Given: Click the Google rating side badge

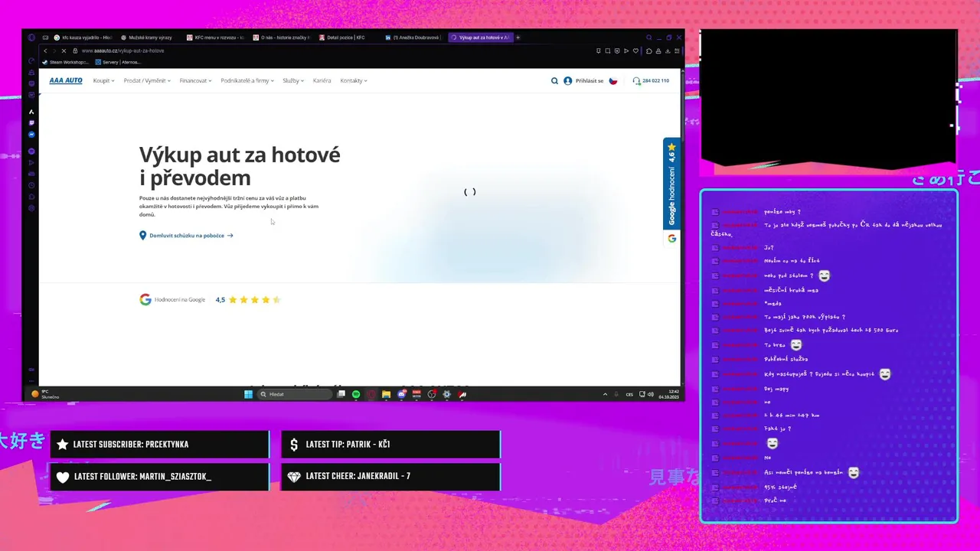Looking at the screenshot, I should click(671, 192).
